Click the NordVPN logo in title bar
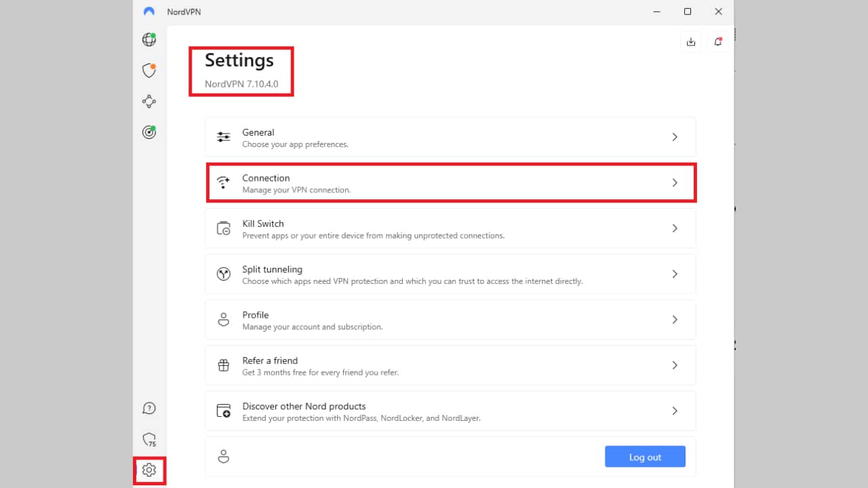868x488 pixels. tap(149, 12)
